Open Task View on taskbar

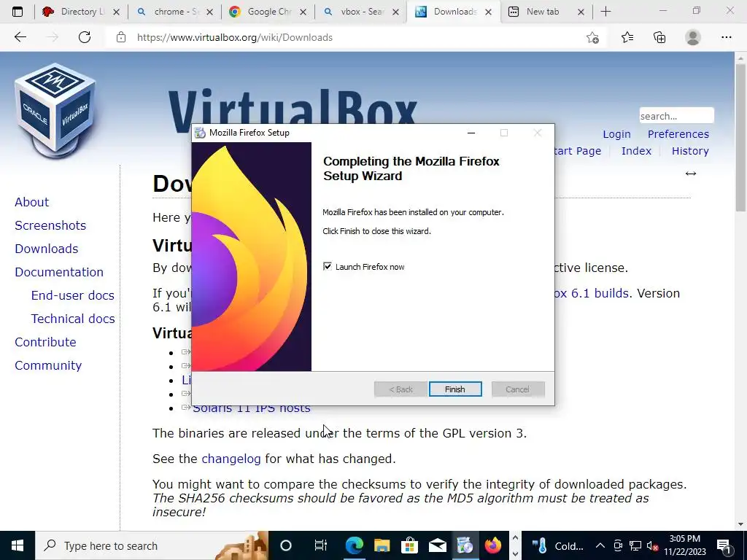pyautogui.click(x=321, y=545)
